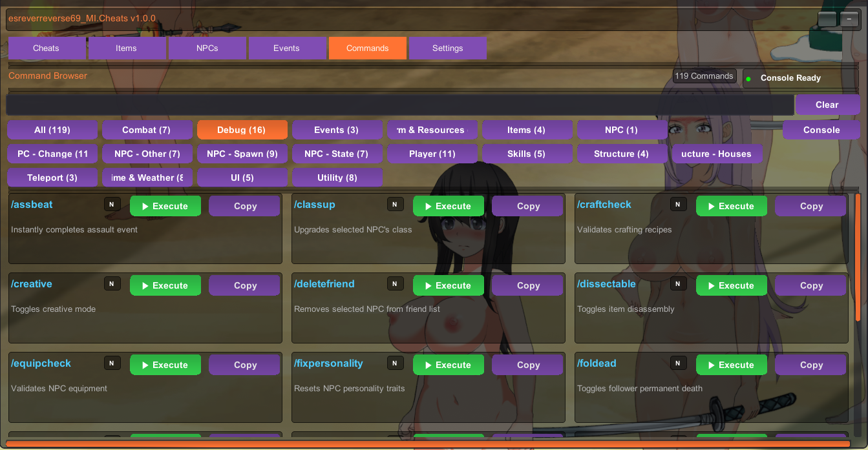868x450 pixels.
Task: Copy the /assbeat command
Action: coord(244,206)
